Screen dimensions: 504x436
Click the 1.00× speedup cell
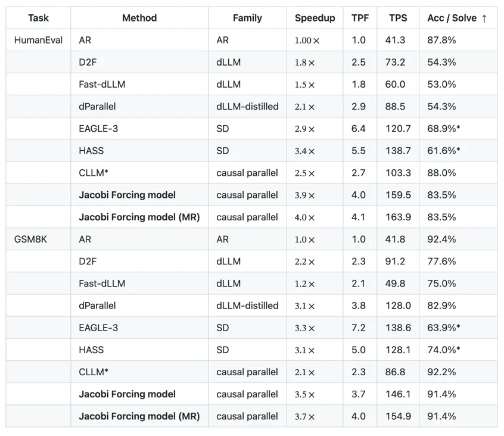307,41
